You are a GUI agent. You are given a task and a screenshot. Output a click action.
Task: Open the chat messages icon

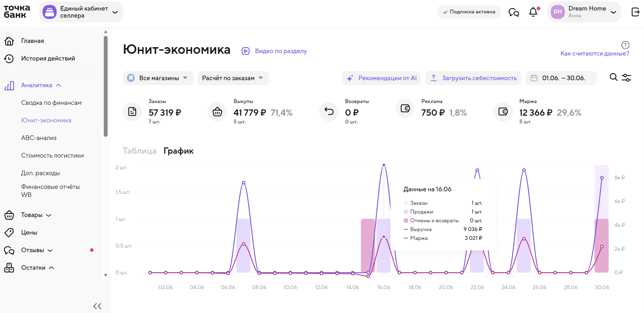(514, 12)
